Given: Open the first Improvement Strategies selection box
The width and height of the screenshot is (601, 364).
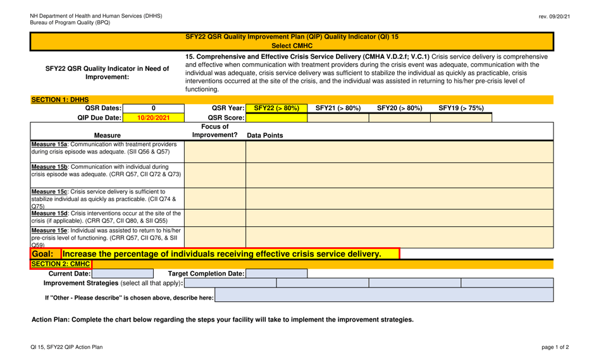Looking at the screenshot, I should pos(231,284).
